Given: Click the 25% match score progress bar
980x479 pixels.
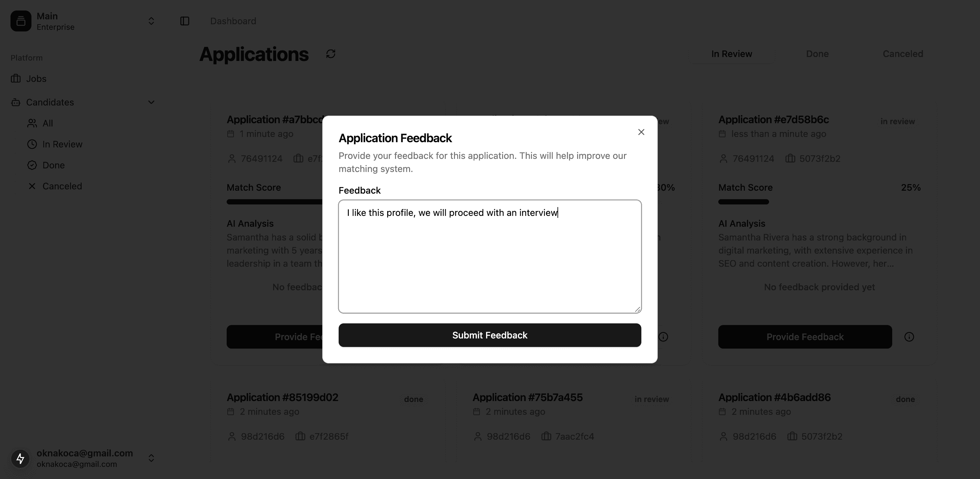Looking at the screenshot, I should (819, 201).
